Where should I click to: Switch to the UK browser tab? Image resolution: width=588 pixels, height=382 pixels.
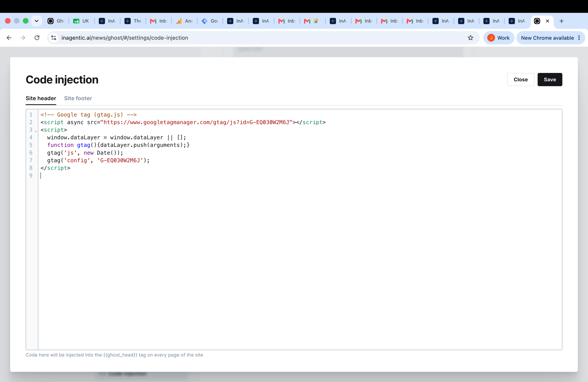point(81,21)
